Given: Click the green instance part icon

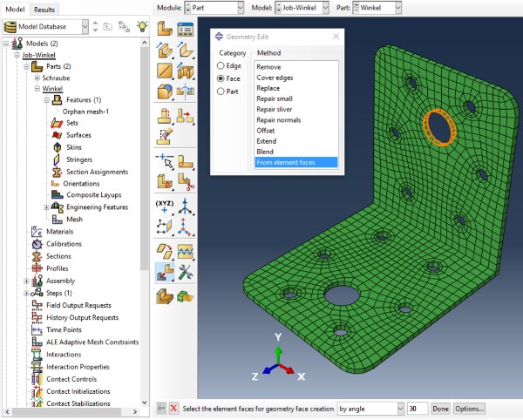Looking at the screenshot, I should tap(186, 296).
